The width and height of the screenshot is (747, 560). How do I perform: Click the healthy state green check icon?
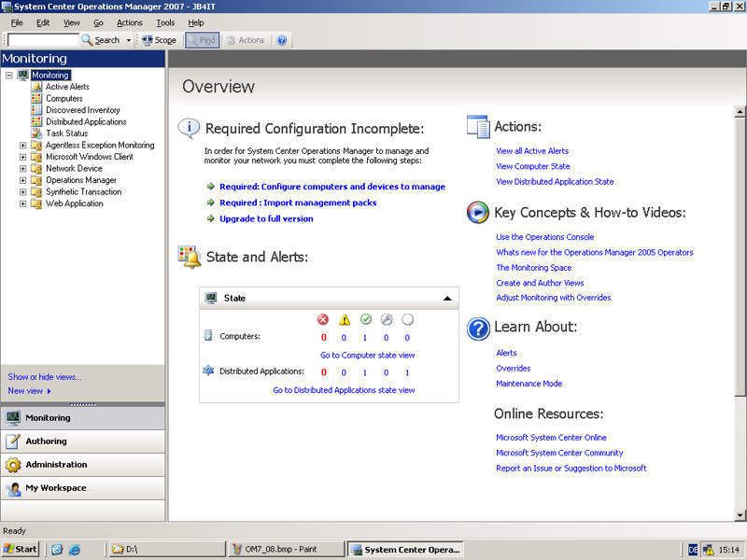click(x=365, y=319)
